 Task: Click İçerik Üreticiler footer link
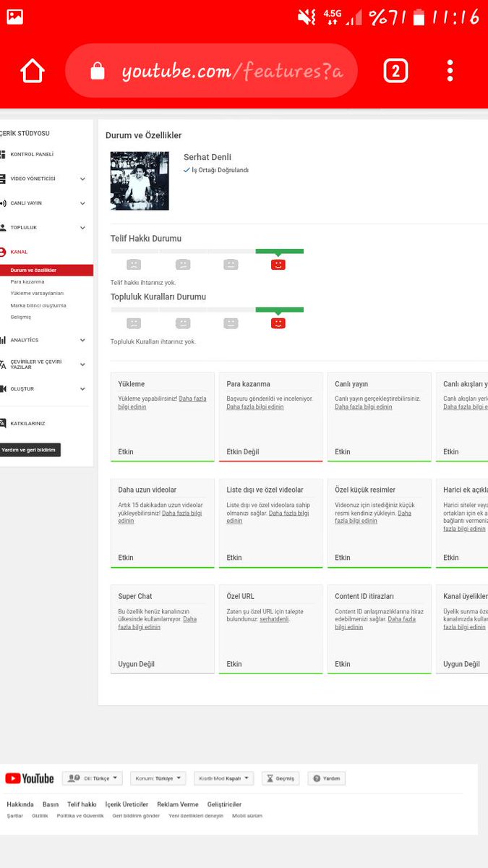click(x=127, y=804)
